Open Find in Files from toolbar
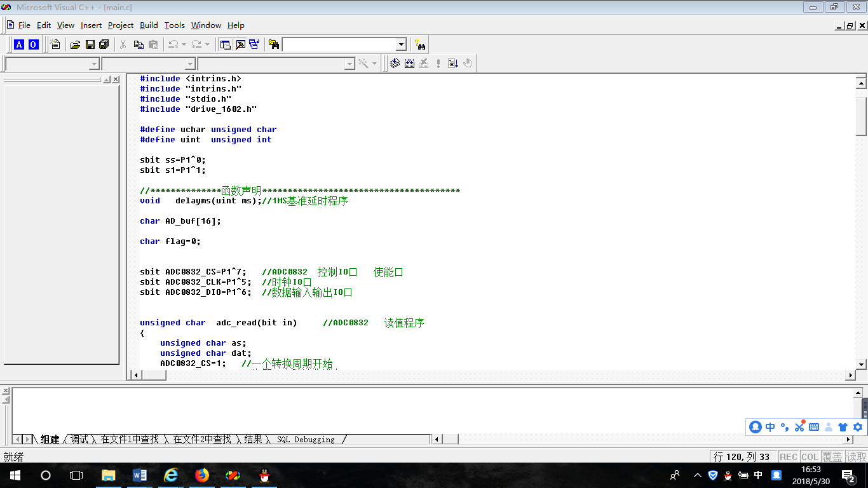 (273, 44)
